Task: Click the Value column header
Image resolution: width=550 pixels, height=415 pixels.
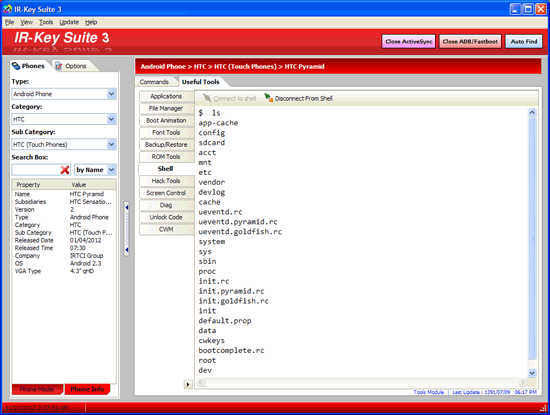Action: pos(91,185)
